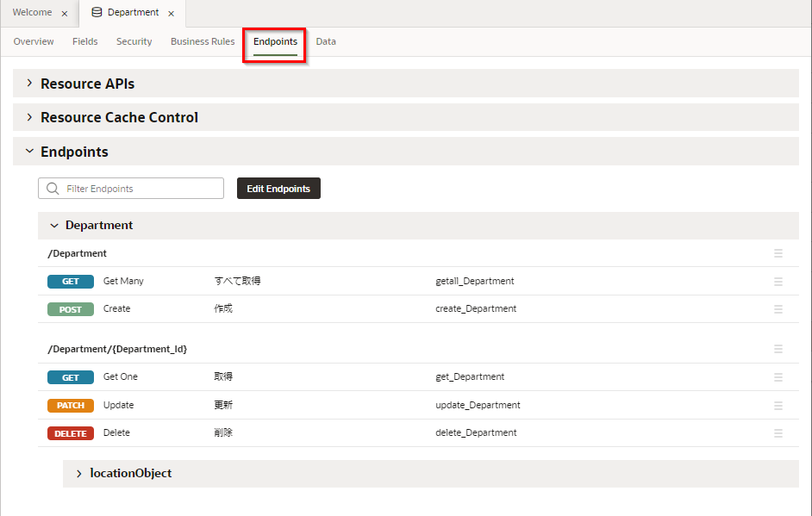Close the Welcome tab
The height and width of the screenshot is (516, 812).
point(65,14)
